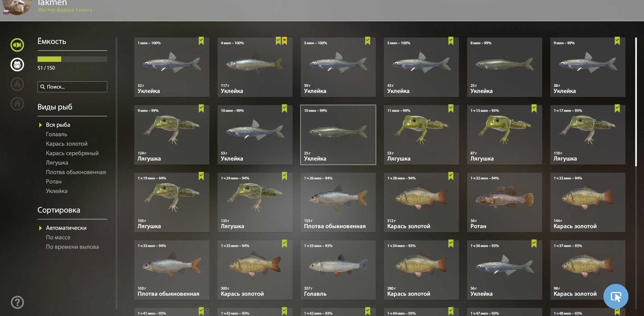The height and width of the screenshot is (316, 644).
Task: Toggle bookmark on 124 г Лягушка card
Action: tap(201, 108)
